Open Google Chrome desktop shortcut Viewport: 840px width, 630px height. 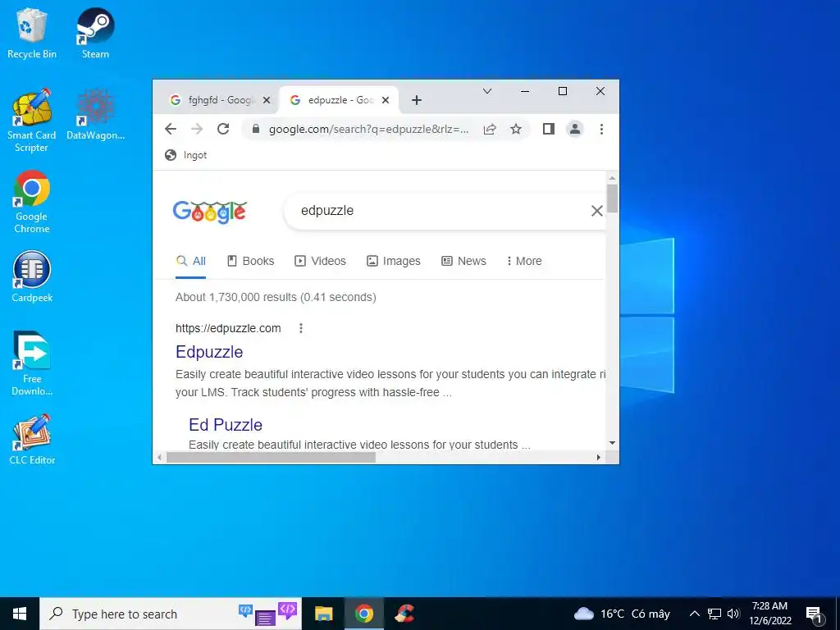tap(32, 202)
